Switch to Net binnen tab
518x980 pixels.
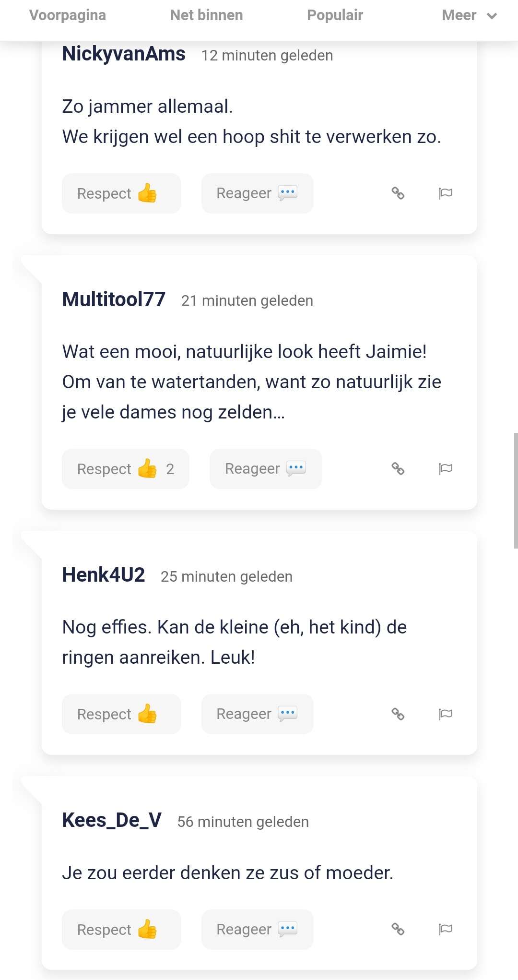(206, 15)
